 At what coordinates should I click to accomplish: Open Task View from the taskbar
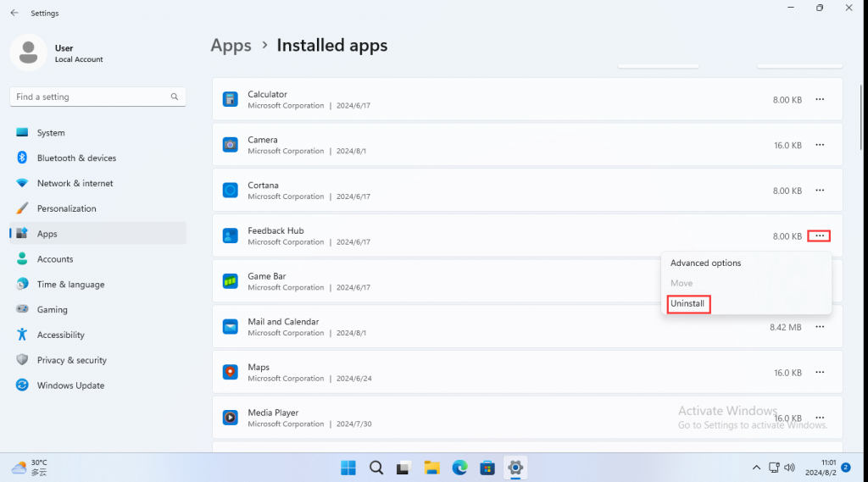tap(403, 468)
